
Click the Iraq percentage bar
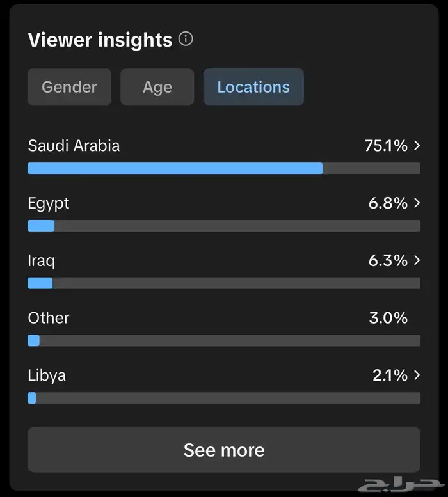pyautogui.click(x=224, y=283)
